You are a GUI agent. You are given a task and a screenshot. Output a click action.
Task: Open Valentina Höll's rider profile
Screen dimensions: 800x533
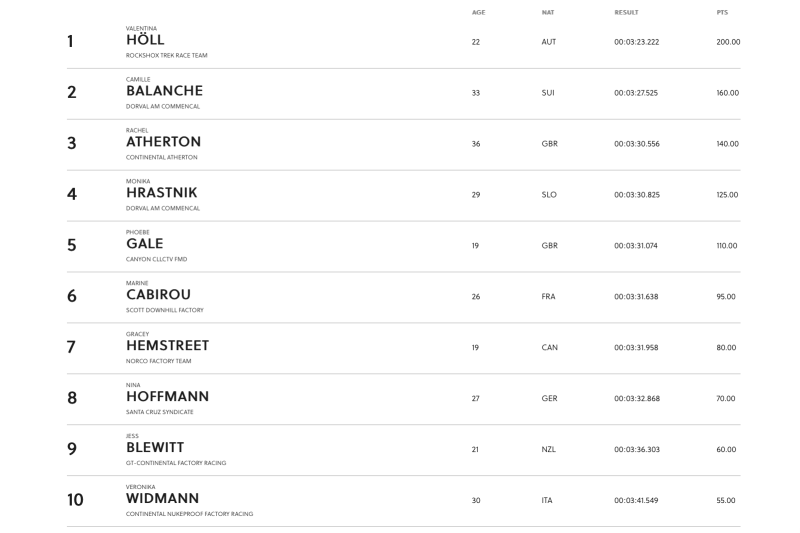(x=145, y=40)
